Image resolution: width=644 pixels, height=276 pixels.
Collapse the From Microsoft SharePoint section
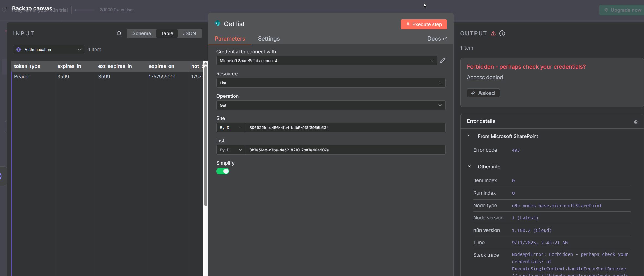pos(469,136)
